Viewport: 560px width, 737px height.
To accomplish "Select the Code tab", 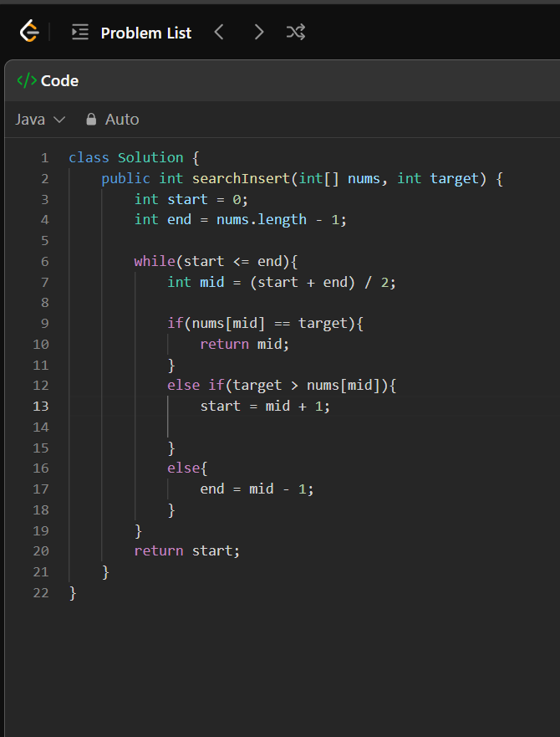I will point(48,81).
